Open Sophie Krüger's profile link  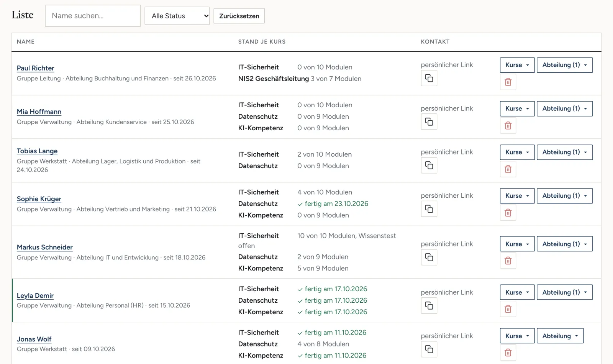click(39, 199)
